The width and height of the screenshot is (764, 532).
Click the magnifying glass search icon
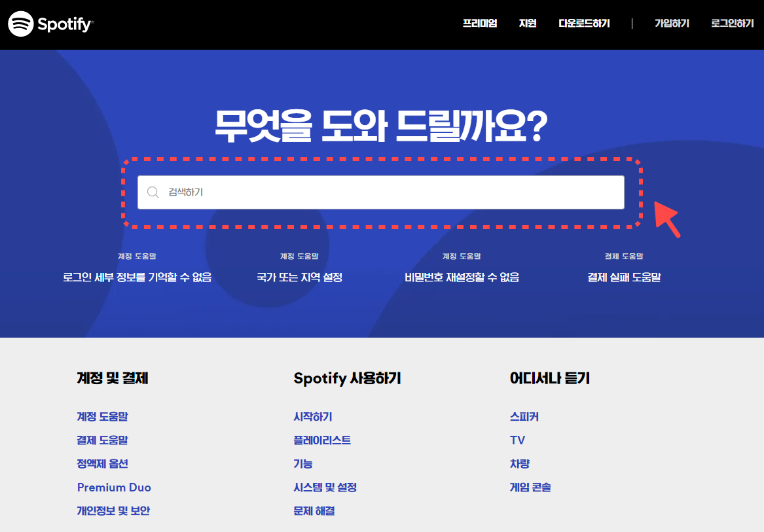pos(153,192)
